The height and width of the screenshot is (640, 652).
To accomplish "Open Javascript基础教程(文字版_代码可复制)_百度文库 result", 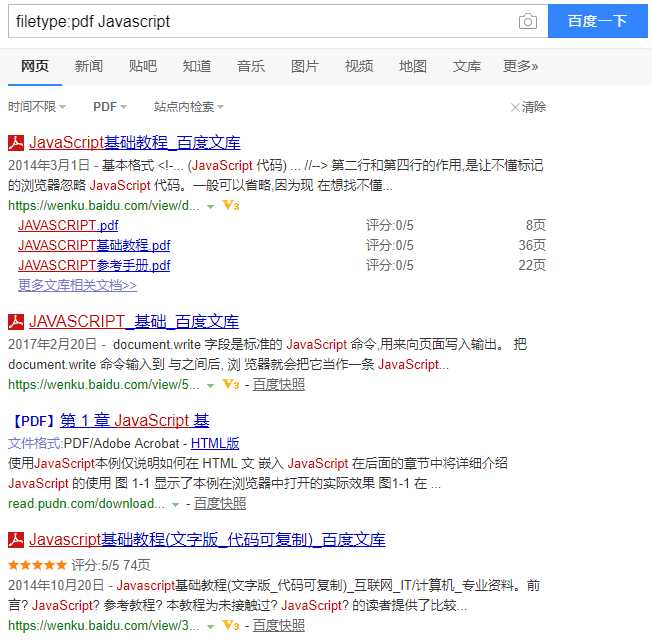I will [207, 540].
